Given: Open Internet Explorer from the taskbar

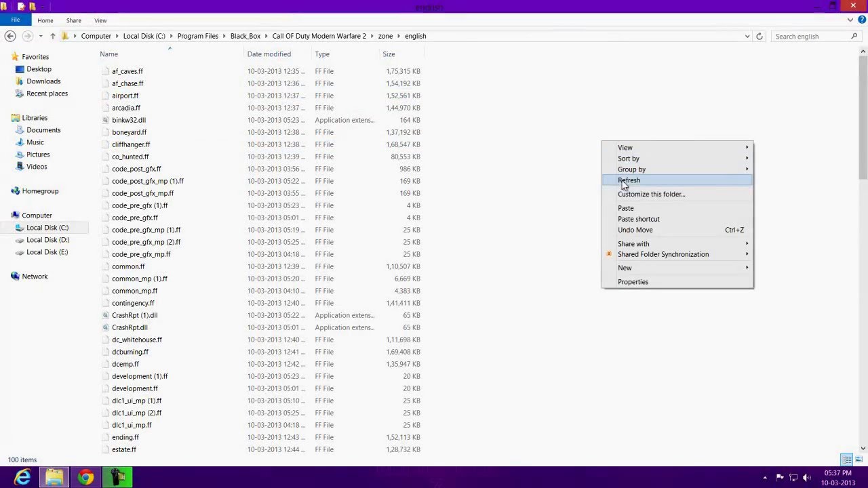Looking at the screenshot, I should point(22,477).
